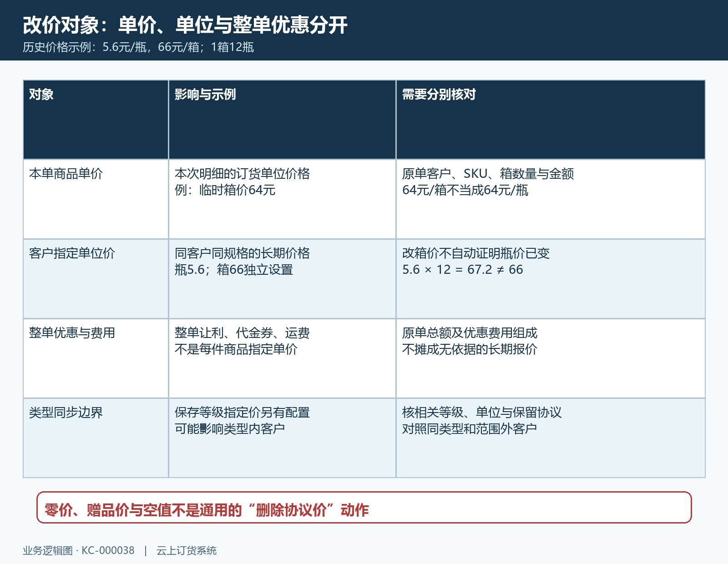Click the line '不是每件商品指定单价'

(236, 349)
